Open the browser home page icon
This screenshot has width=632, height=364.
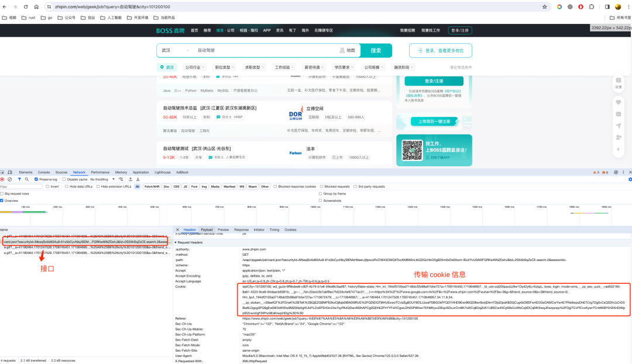pyautogui.click(x=36, y=7)
